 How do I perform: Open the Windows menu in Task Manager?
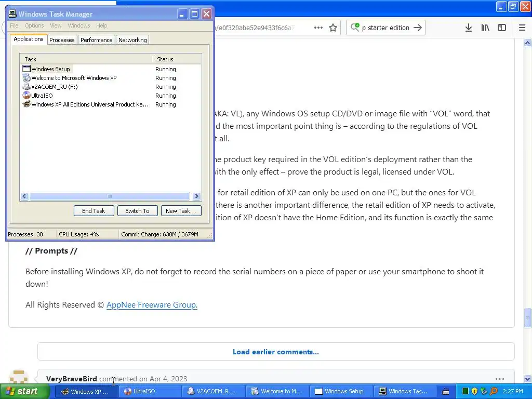pos(79,25)
